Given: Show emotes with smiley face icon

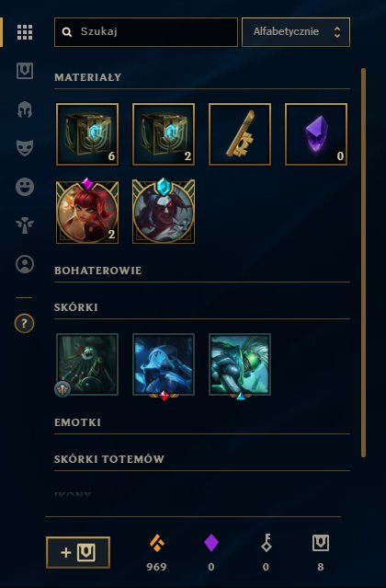Looking at the screenshot, I should pyautogui.click(x=25, y=187).
